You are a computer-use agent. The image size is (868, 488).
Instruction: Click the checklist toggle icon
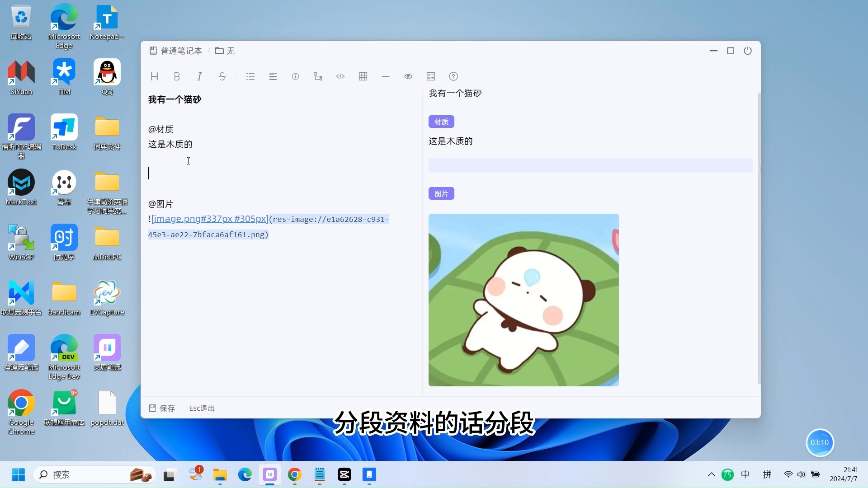coord(430,76)
